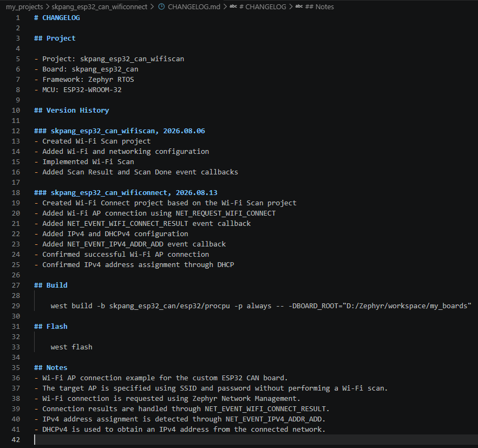
Task: Click 'Added NET_EVENT_WIFI_CONNECT_RESULT event callback' line
Action: point(142,224)
